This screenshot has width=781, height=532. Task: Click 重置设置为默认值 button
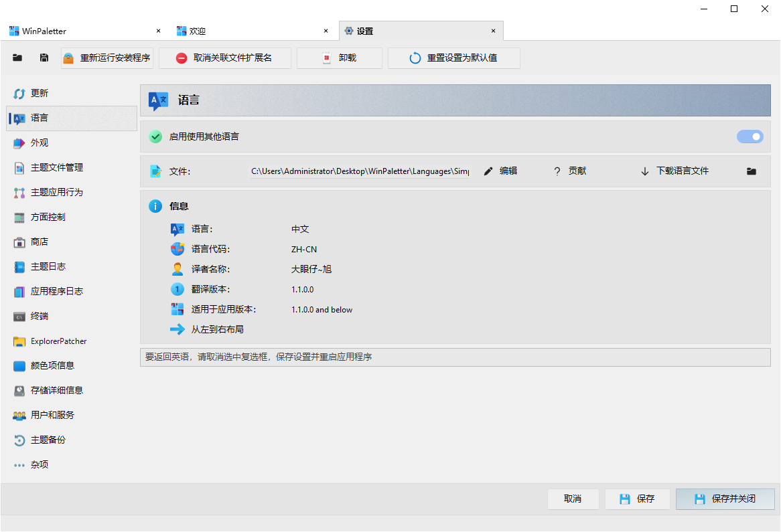(x=453, y=58)
